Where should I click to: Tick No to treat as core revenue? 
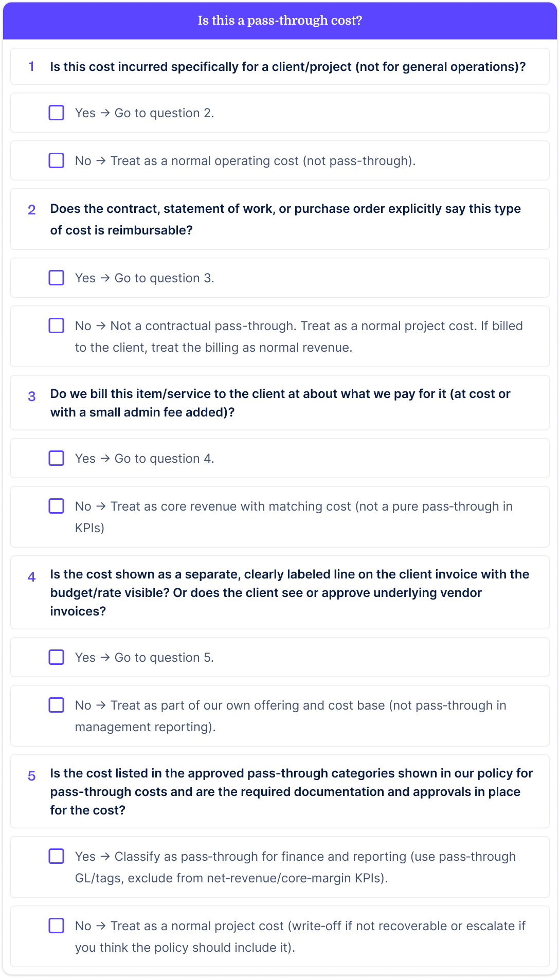coord(56,506)
